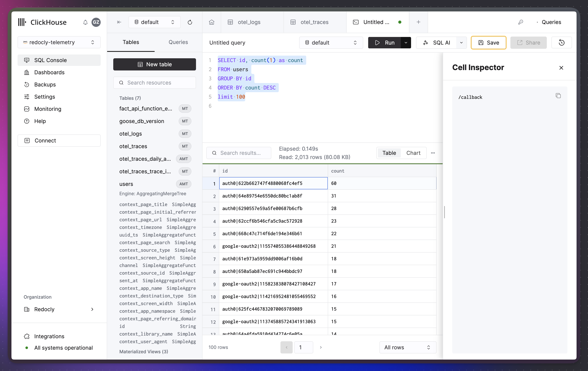Open the default database dropdown in sidebar

click(x=155, y=22)
